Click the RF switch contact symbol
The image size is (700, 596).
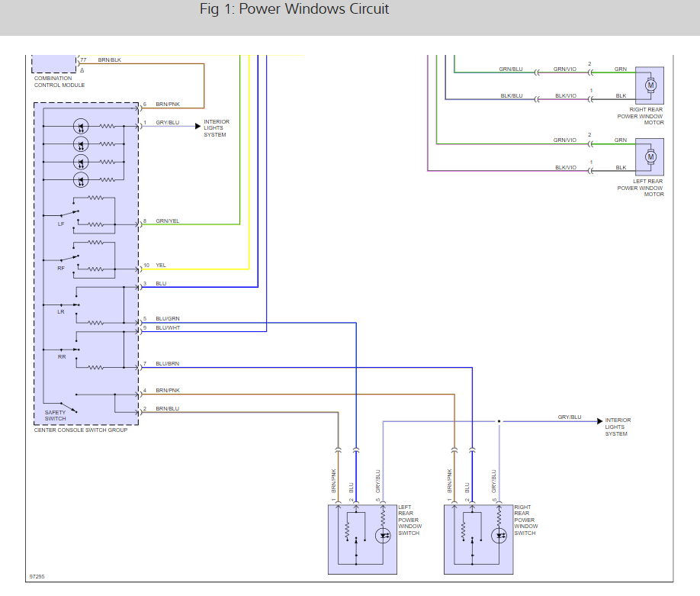click(70, 258)
